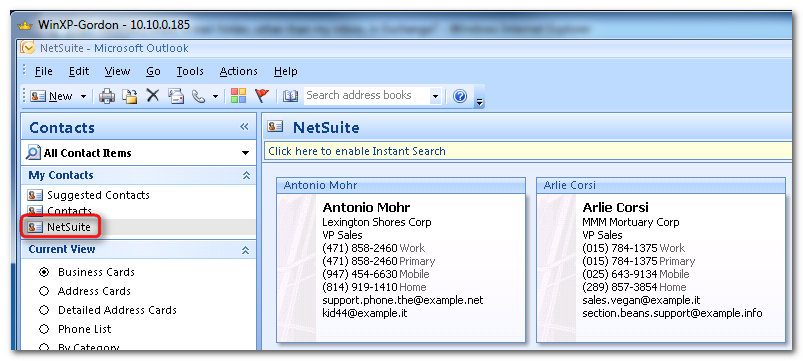Click the blue Help question mark icon
803x361 pixels.
point(460,96)
